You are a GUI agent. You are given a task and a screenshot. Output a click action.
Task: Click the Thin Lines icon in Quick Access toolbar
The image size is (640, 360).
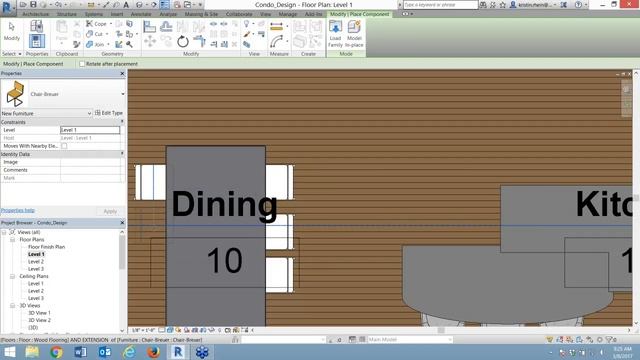(x=164, y=4)
